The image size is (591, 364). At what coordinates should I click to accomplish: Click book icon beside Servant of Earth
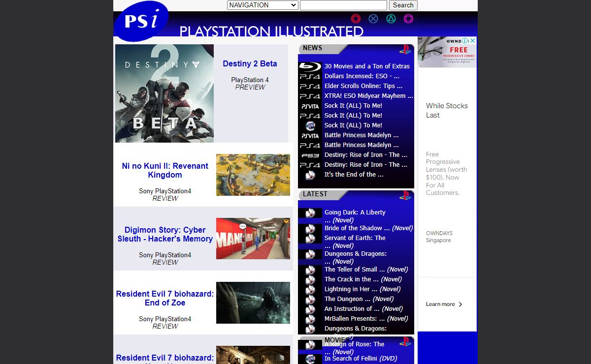310,239
